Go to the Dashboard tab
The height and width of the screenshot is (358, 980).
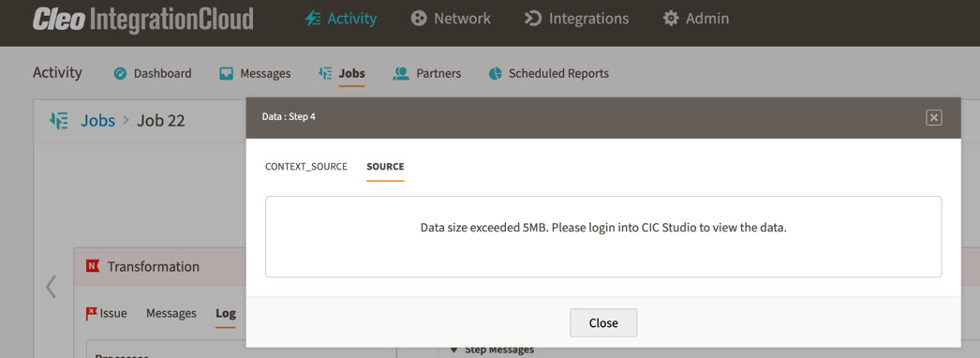(x=153, y=73)
